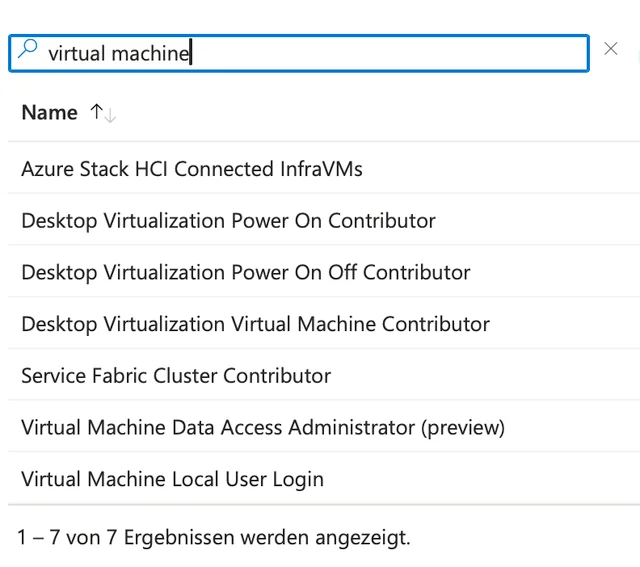The image size is (640, 567).
Task: Select Desktop Virtualization Virtual Machine Contributor role
Action: [255, 324]
